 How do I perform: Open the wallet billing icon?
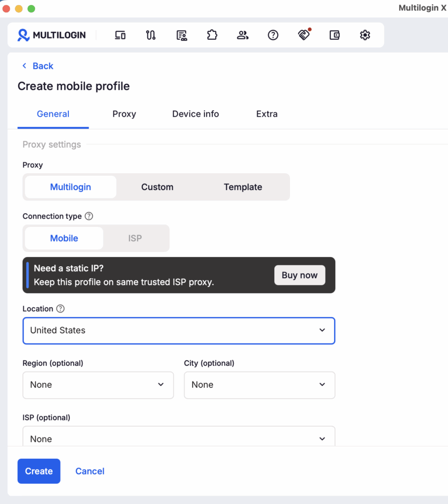(334, 35)
